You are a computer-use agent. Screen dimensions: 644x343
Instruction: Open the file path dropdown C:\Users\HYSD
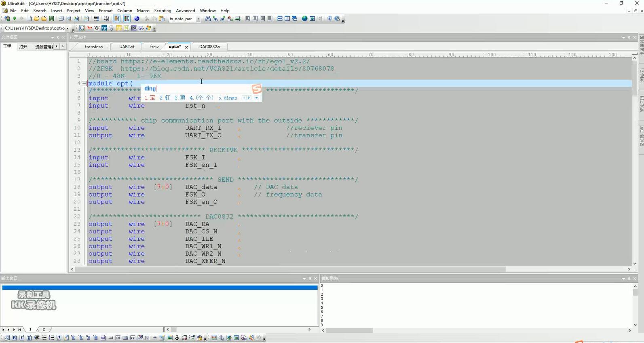tap(67, 28)
